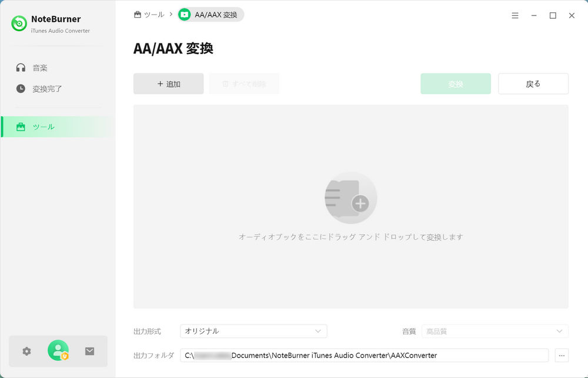Open the 音楽 (Music) section in sidebar
The image size is (588, 378).
pos(39,67)
